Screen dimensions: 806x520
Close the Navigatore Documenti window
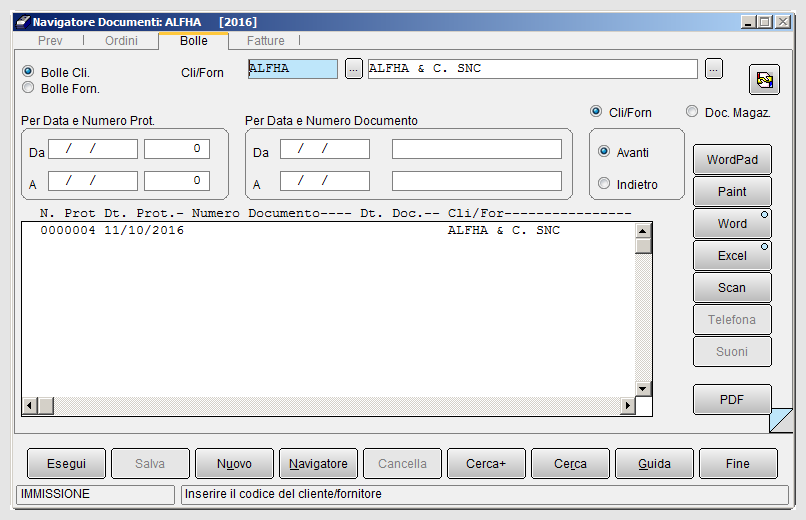[x=783, y=22]
